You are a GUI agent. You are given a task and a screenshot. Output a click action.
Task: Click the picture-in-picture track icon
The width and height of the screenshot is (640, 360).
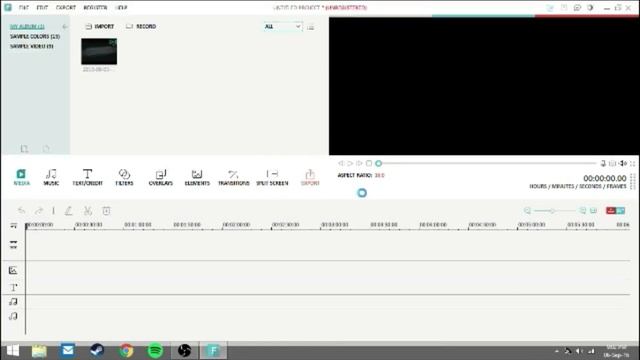(13, 270)
